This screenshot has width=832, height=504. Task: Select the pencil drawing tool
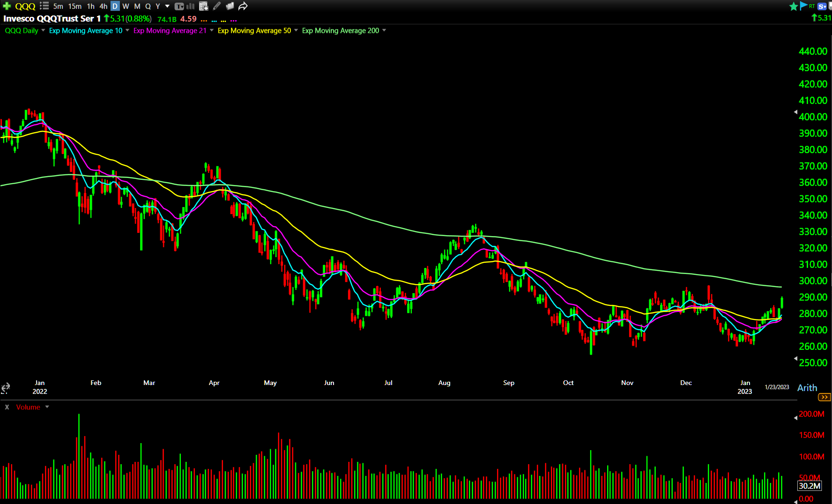point(216,6)
